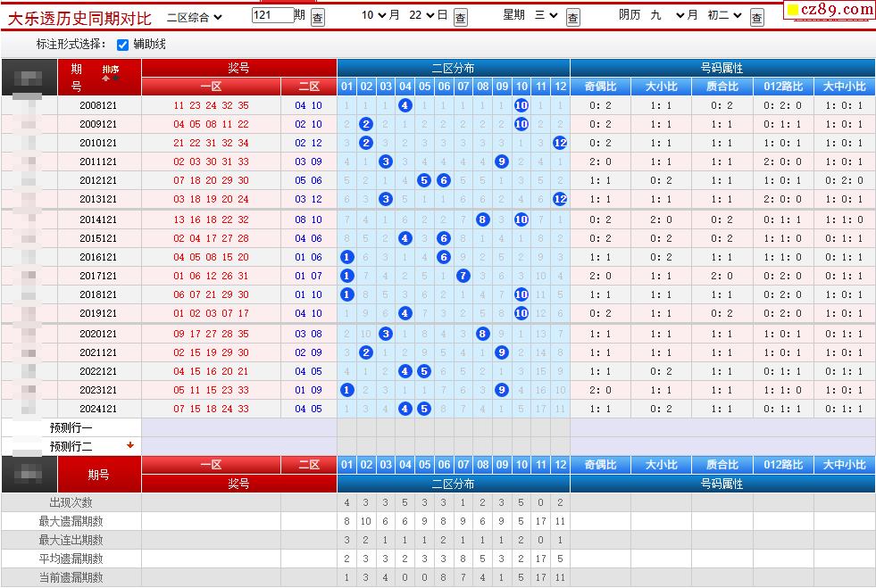Click the 奇偶比 column header at top

tap(600, 87)
